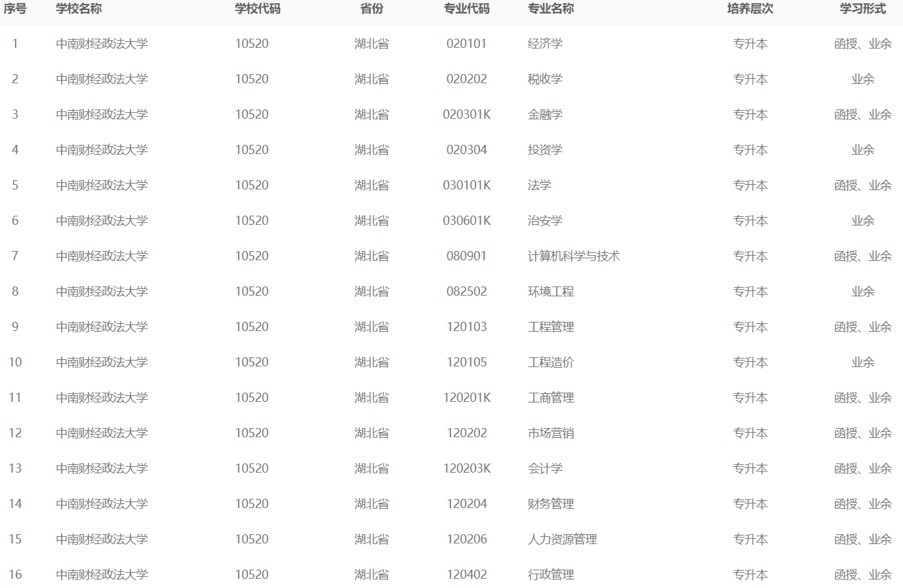Click major code 030601K
Viewport: 903px width, 588px height.
click(467, 221)
